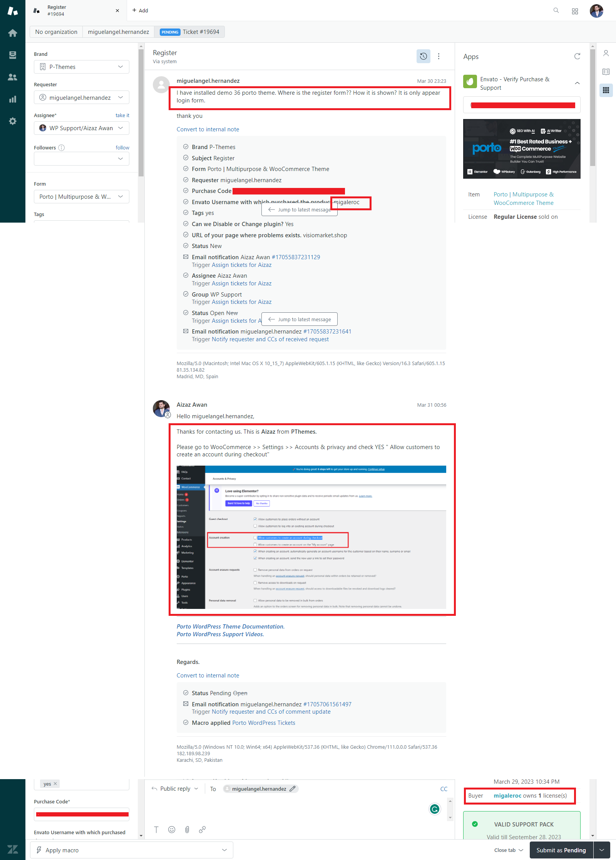Toggle the Apps grid panel icon

(x=606, y=90)
